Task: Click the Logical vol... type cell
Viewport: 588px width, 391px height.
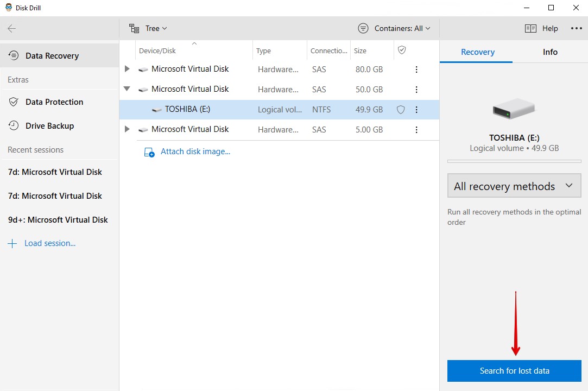Action: coord(280,110)
